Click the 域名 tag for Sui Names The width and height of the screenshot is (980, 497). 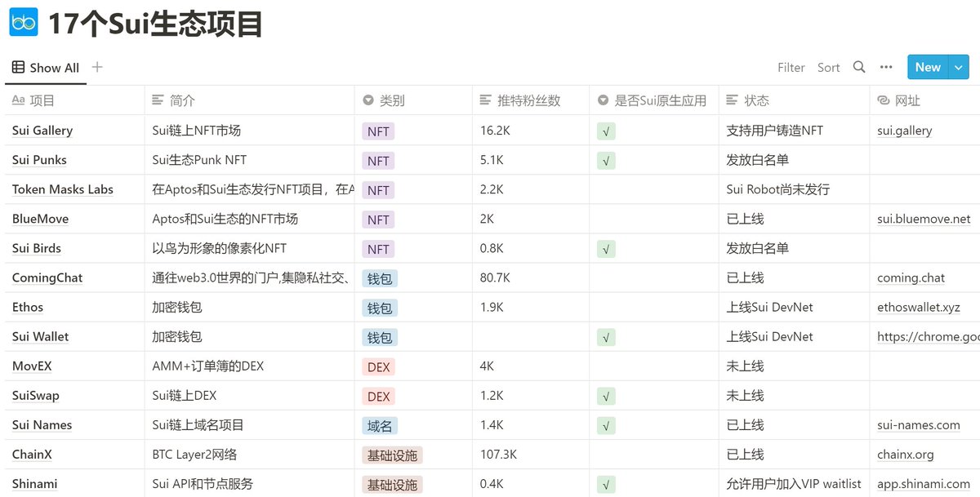coord(380,425)
